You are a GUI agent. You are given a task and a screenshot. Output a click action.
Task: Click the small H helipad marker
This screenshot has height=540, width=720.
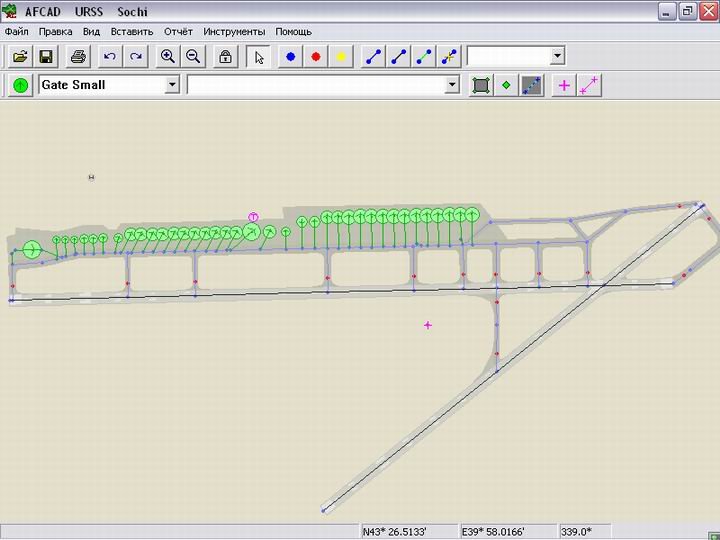[x=91, y=177]
